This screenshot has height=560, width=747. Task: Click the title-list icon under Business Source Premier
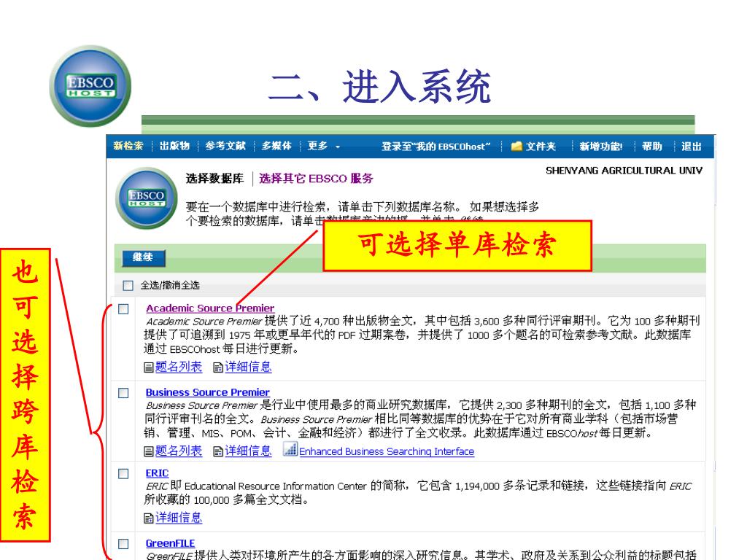point(149,451)
